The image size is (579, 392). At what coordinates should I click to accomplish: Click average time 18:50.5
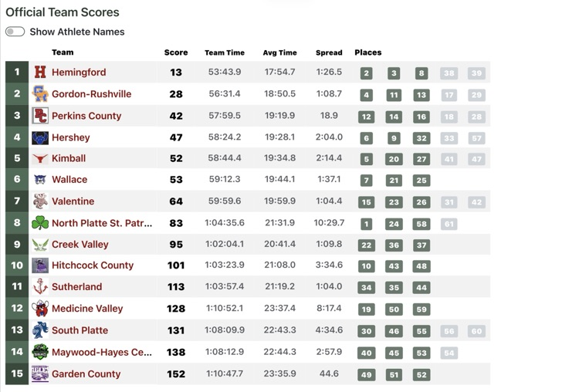(x=279, y=93)
